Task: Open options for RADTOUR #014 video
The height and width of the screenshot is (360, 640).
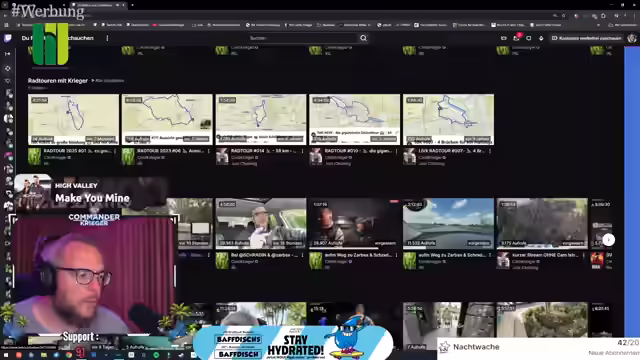Action: [x=302, y=151]
